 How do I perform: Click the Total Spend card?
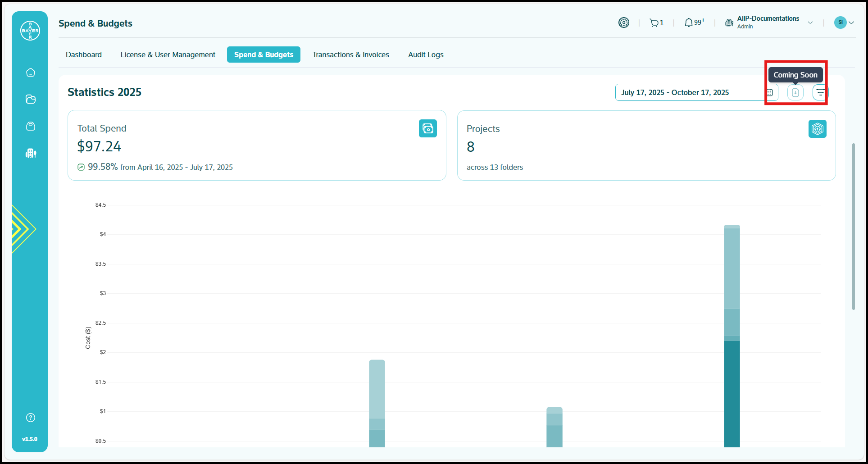[x=257, y=146]
